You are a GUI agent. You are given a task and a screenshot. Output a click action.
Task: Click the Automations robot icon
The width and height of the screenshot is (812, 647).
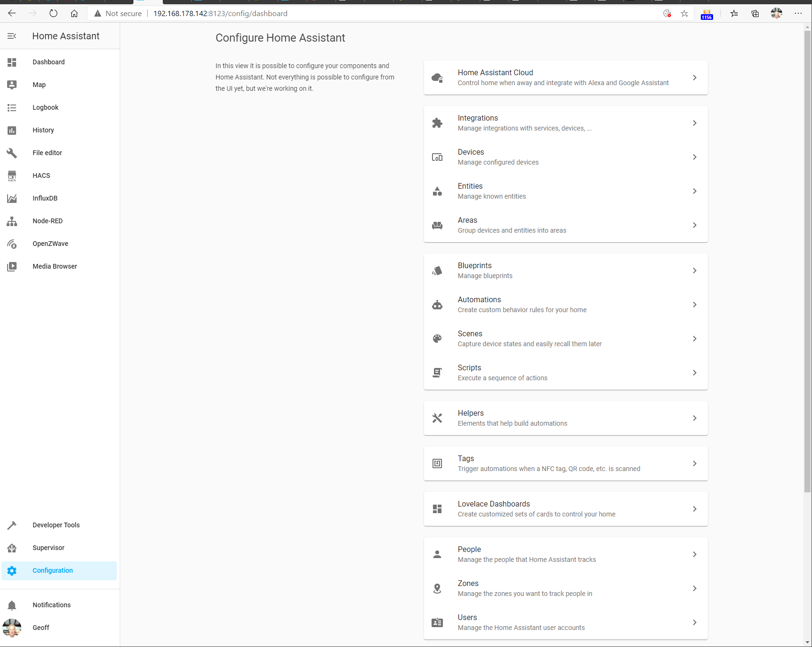tap(437, 305)
